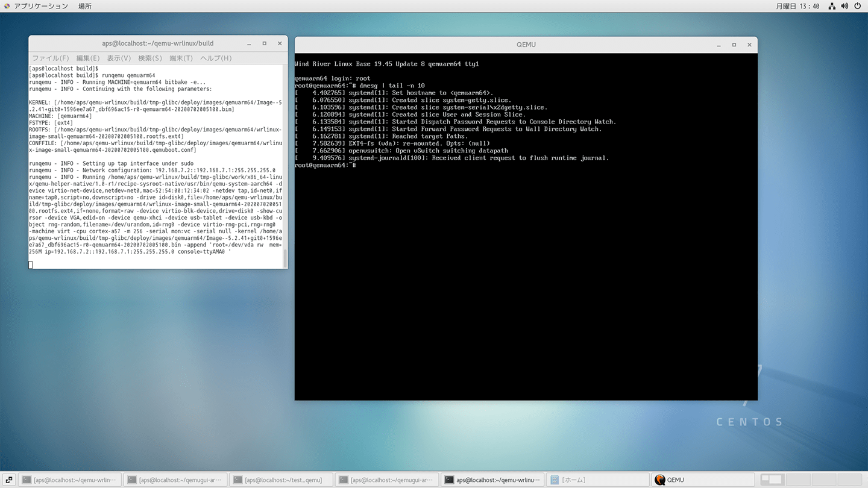Click the 'Created slice system-getty.slice' line
This screenshot has width=868, height=488.
403,100
